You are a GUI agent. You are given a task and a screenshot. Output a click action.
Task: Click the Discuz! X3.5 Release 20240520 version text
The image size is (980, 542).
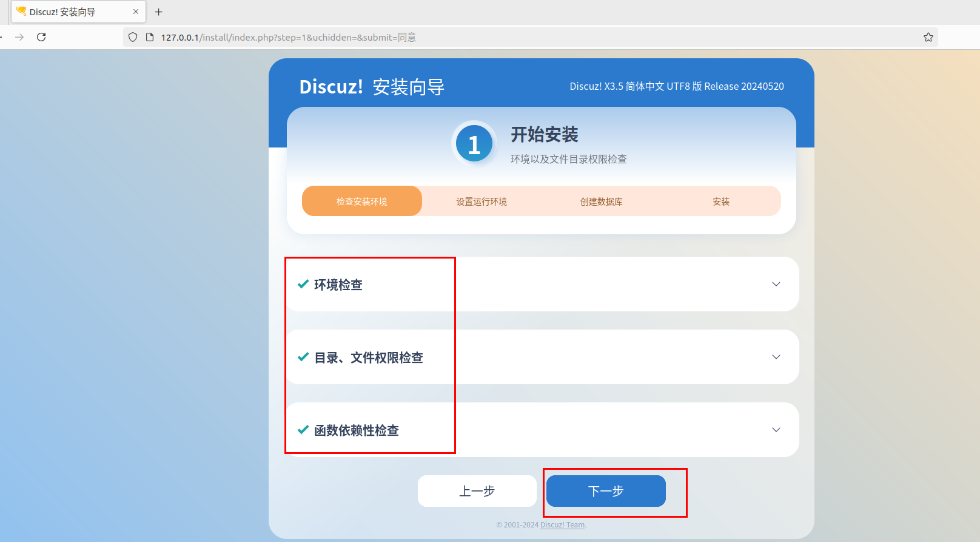677,86
